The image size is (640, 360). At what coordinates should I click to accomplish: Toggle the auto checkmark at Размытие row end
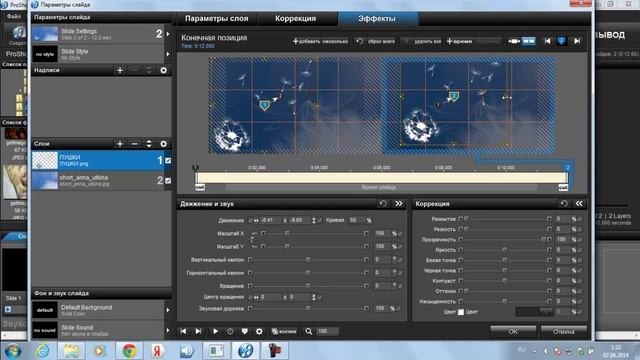pyautogui.click(x=580, y=219)
